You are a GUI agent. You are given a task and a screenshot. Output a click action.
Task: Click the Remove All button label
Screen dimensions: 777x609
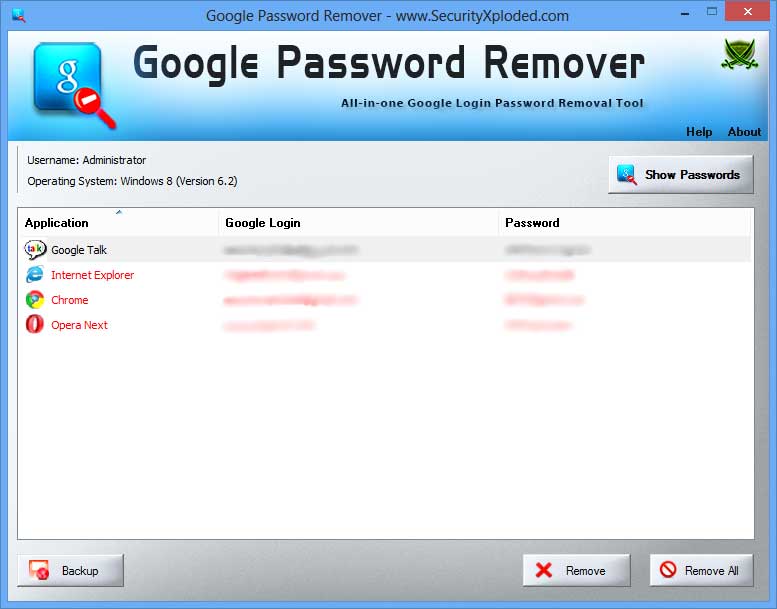(712, 571)
